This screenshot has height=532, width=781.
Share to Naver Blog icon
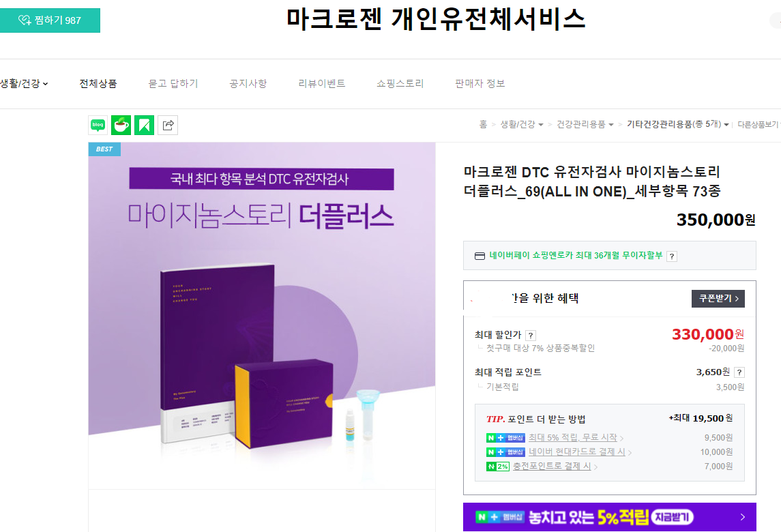[x=98, y=125]
